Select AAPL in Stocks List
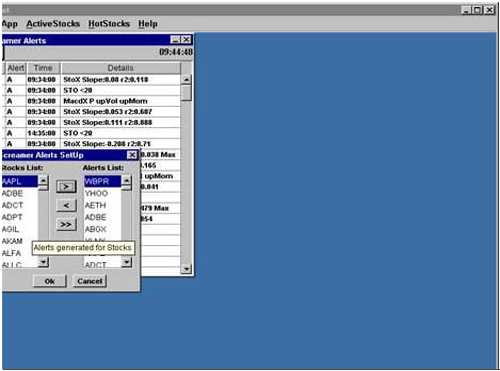The width and height of the screenshot is (500, 371). (20, 182)
